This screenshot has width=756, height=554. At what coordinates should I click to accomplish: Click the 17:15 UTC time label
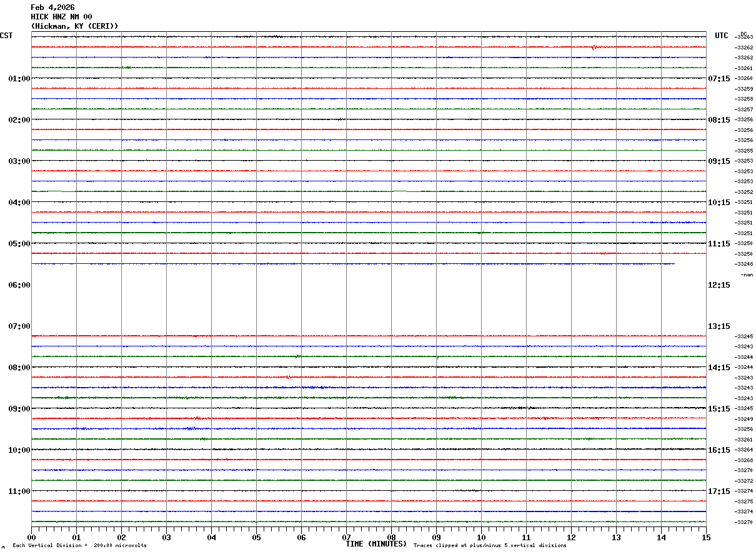719,491
